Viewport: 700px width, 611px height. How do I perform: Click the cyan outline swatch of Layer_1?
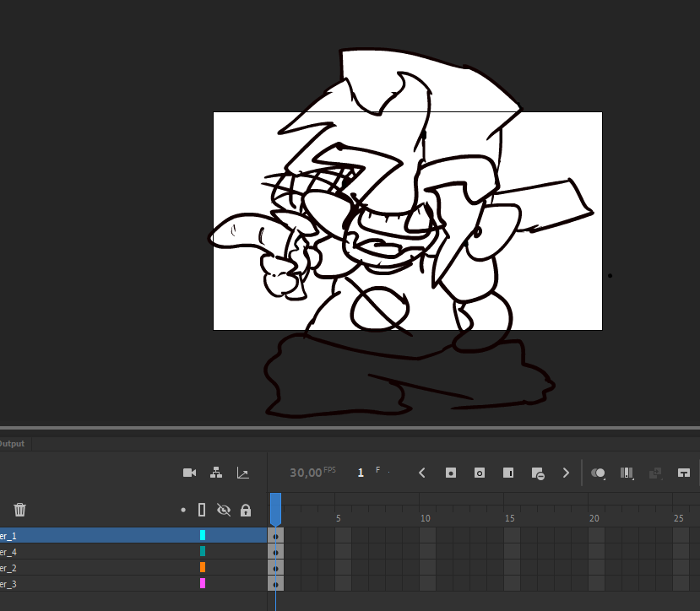[203, 535]
